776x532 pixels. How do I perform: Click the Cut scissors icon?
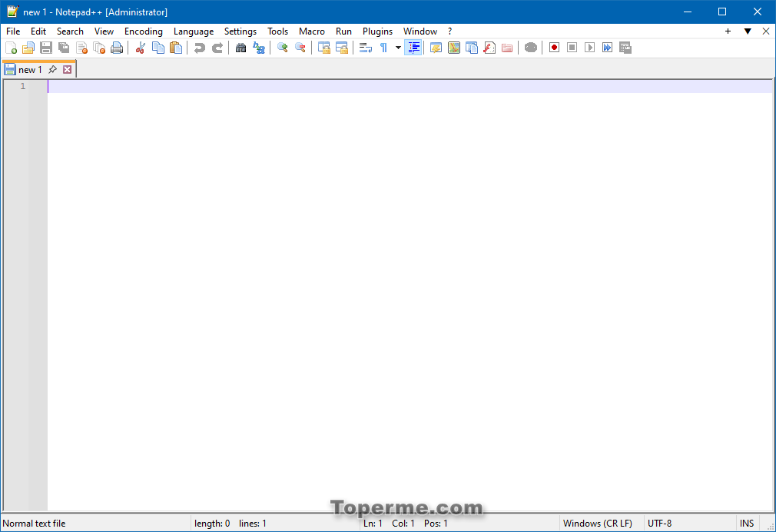pos(141,48)
